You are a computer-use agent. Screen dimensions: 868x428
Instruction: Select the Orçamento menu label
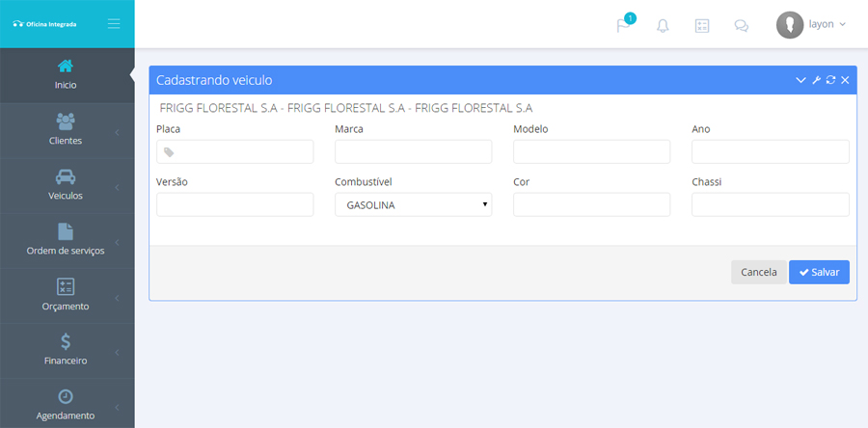(x=66, y=307)
